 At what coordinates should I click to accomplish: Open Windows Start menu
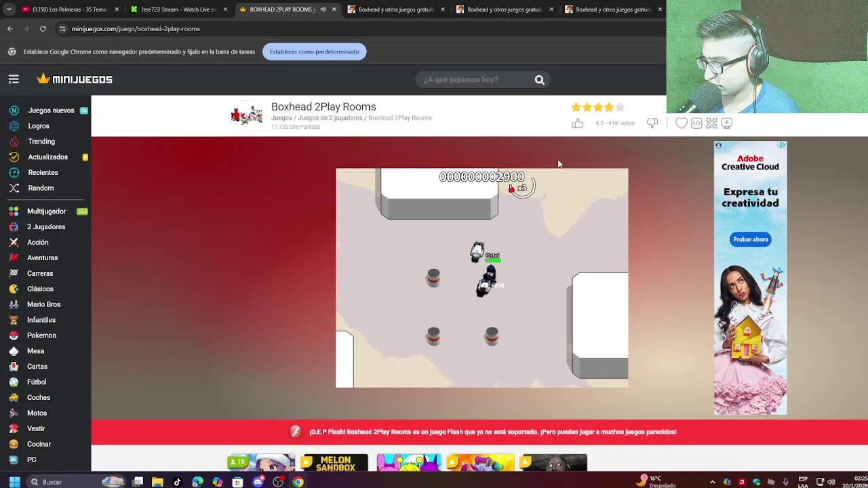pos(14,482)
